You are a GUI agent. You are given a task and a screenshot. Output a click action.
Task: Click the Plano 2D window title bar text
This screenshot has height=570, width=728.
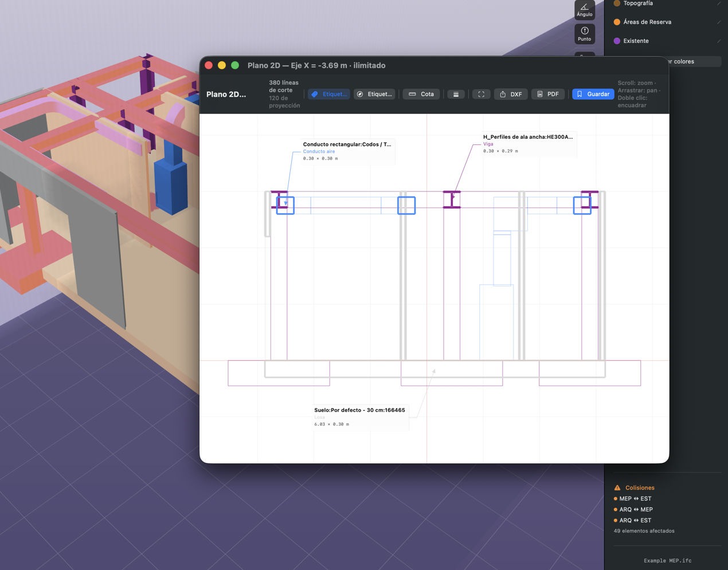[316, 65]
